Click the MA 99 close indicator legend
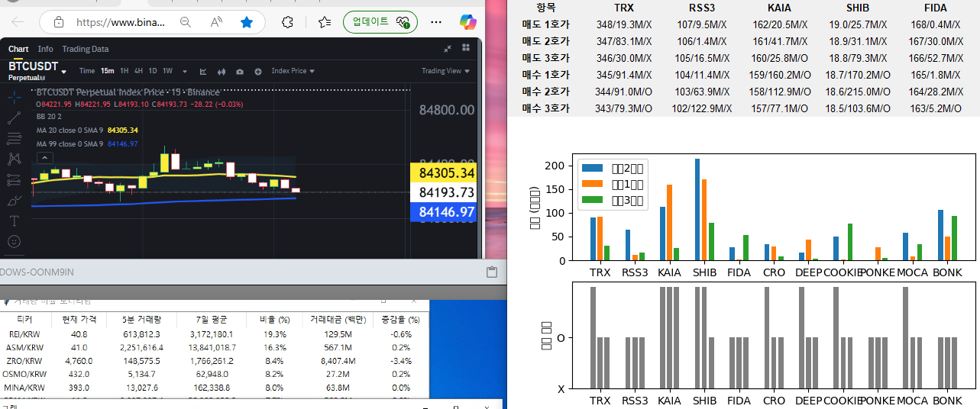Image resolution: width=980 pixels, height=409 pixels. tap(87, 143)
